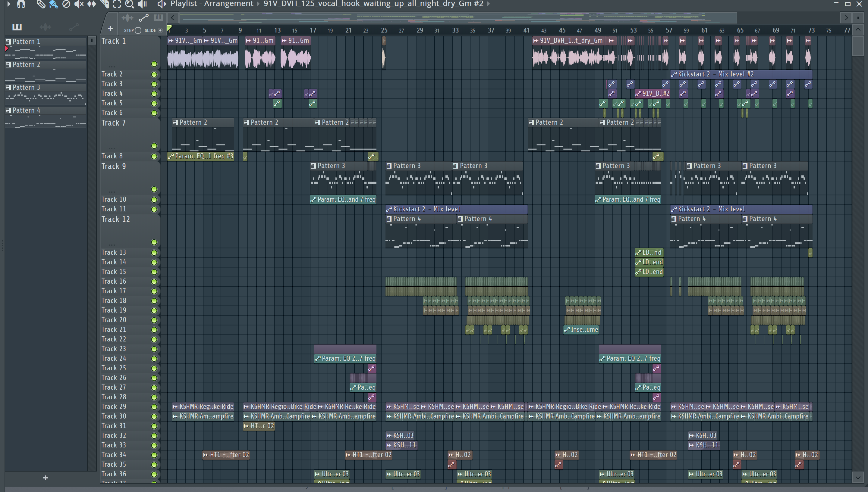
Task: Mute Track 16 with its green toggle
Action: (x=154, y=282)
